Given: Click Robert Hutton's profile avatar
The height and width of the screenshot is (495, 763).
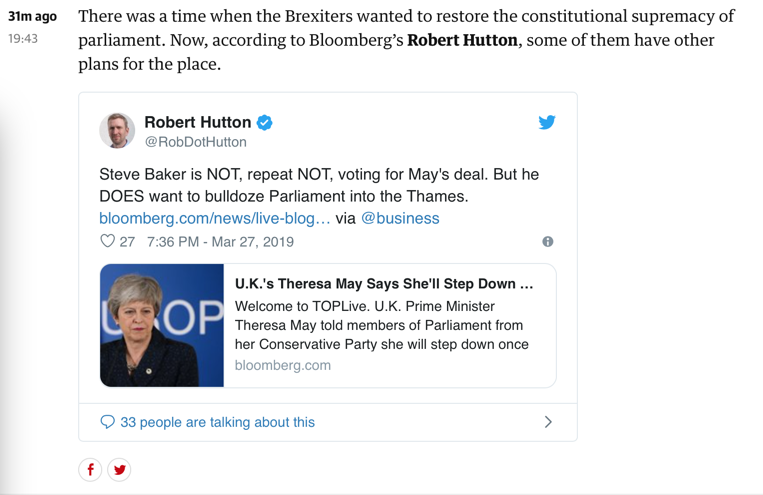Looking at the screenshot, I should point(117,131).
